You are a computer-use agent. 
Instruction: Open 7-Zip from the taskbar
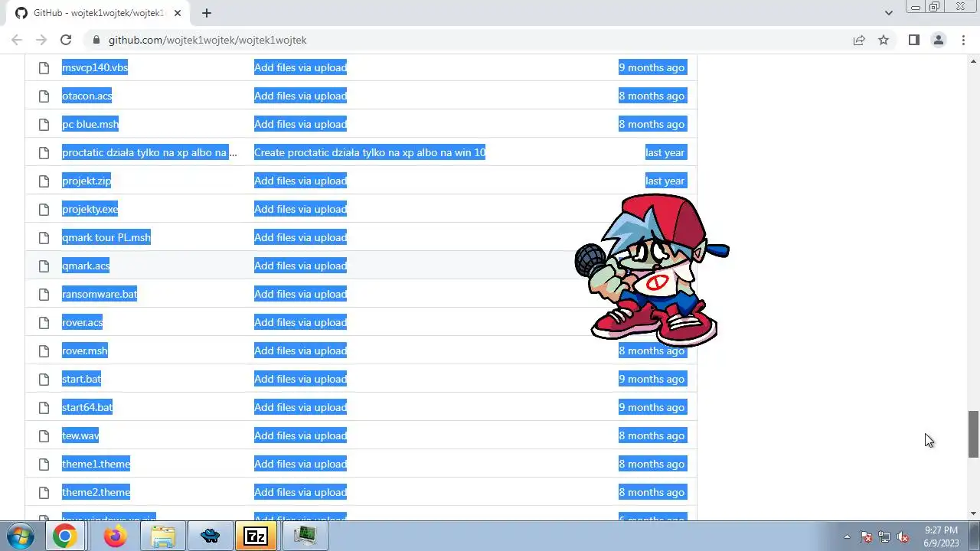tap(255, 536)
